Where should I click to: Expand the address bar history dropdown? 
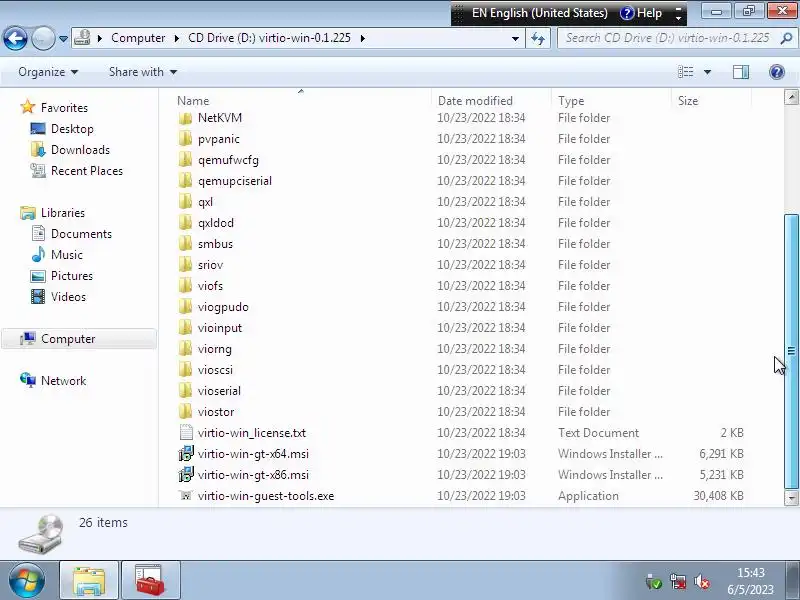click(x=515, y=38)
